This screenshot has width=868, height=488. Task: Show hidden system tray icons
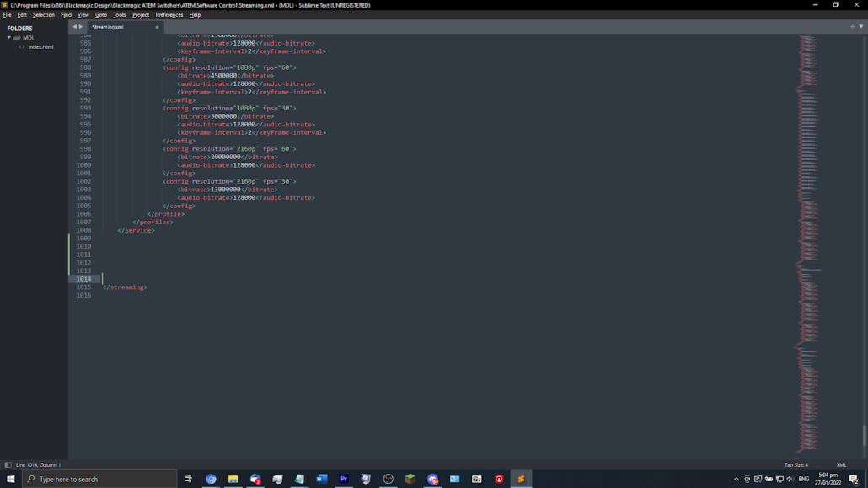point(736,479)
